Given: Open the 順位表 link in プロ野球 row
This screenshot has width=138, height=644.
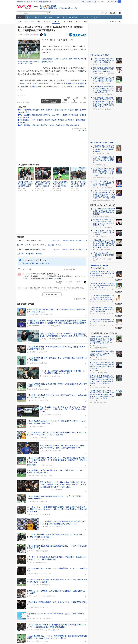Looking at the screenshot, I should [72, 241].
